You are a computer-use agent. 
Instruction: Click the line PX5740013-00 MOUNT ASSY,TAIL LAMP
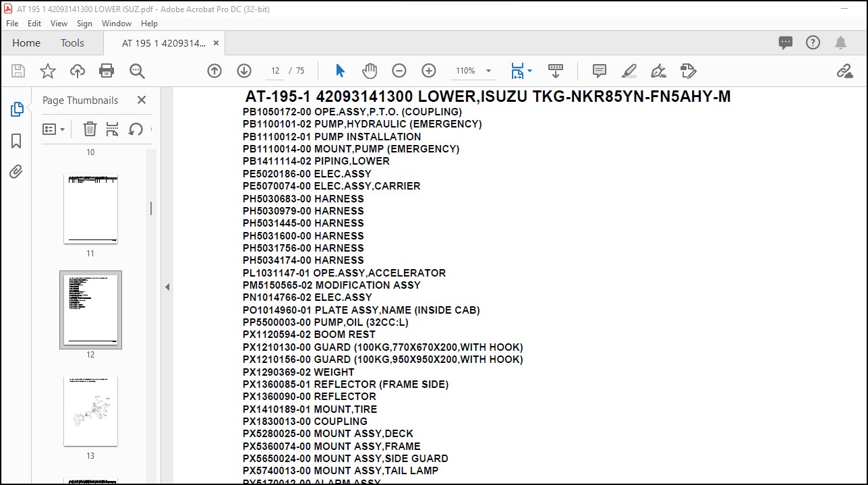(341, 471)
